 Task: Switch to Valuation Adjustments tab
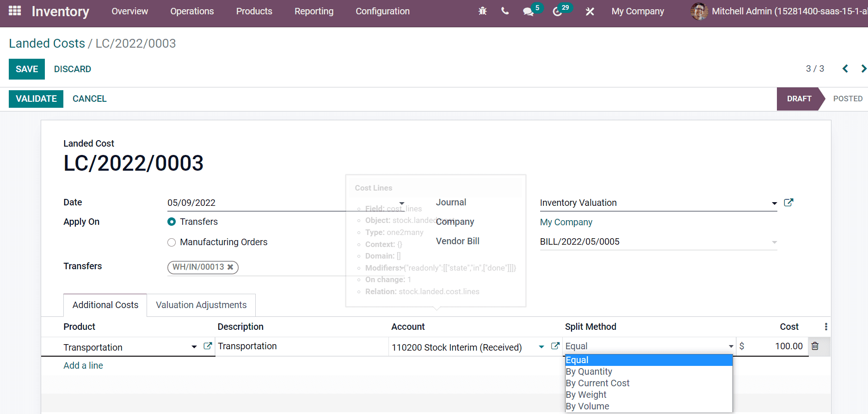point(201,305)
